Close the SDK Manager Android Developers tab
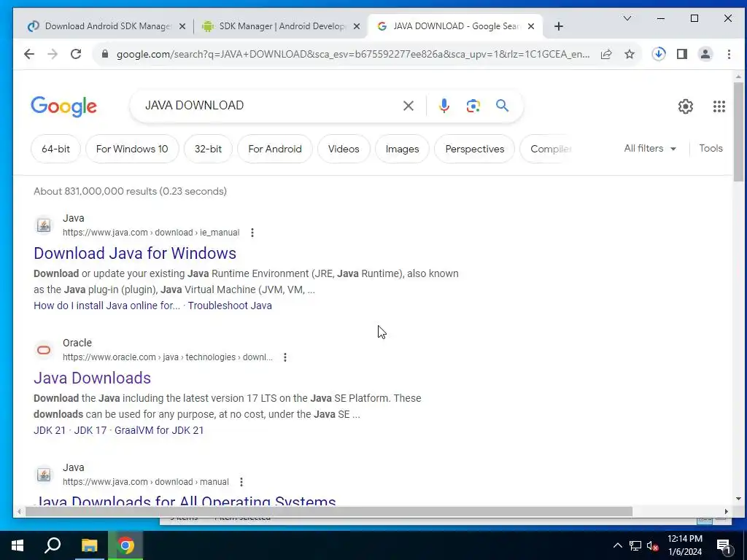The image size is (747, 560). pyautogui.click(x=356, y=27)
